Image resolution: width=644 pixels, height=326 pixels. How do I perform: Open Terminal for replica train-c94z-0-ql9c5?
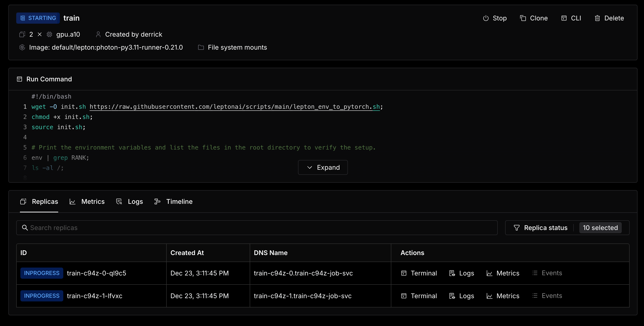pos(419,273)
